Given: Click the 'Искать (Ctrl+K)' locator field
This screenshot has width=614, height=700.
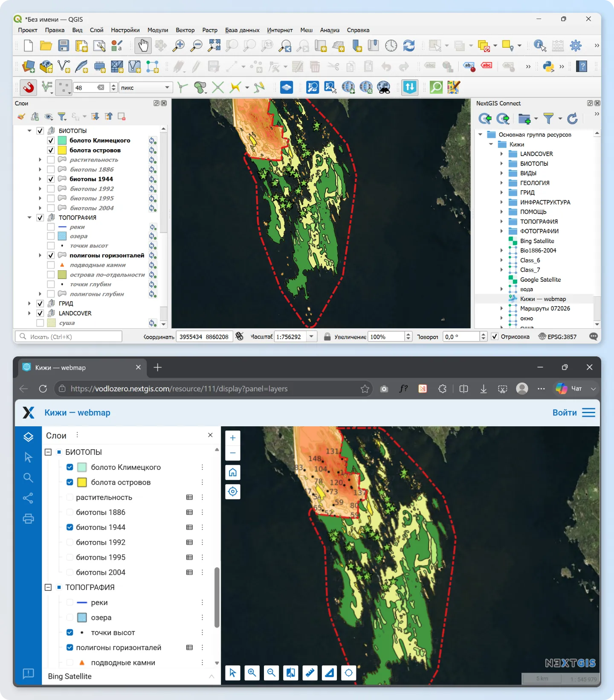Looking at the screenshot, I should 69,336.
